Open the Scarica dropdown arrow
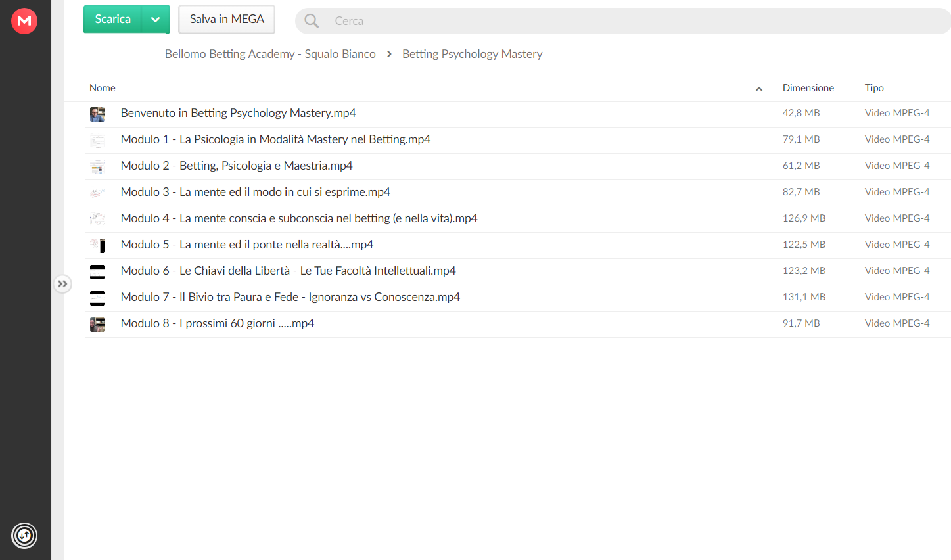This screenshot has height=560, width=951. 156,19
